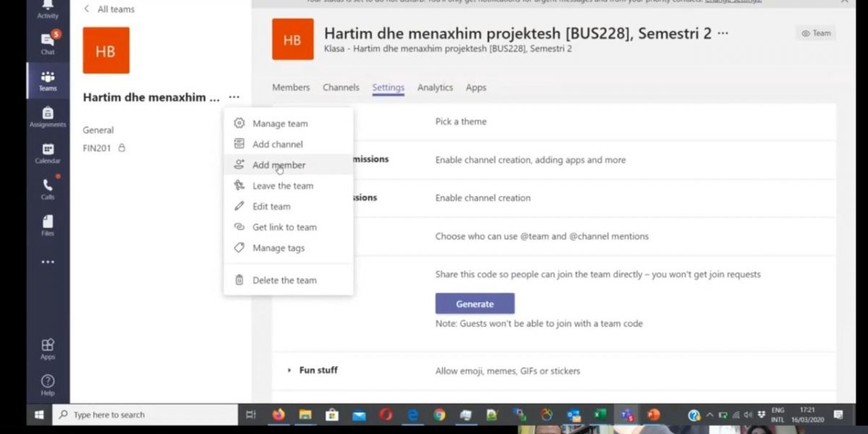Click 'Enable channel creation, adding apps and more'
868x434 pixels.
click(530, 160)
